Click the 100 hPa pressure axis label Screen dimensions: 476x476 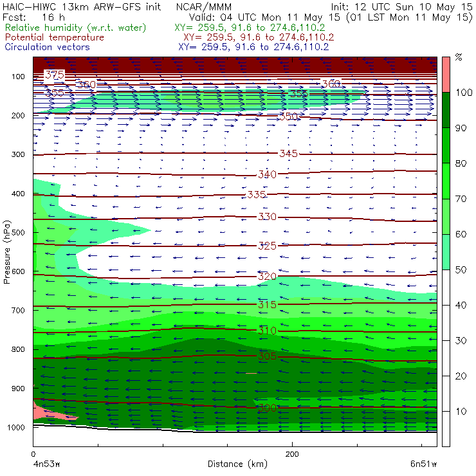[x=18, y=77]
